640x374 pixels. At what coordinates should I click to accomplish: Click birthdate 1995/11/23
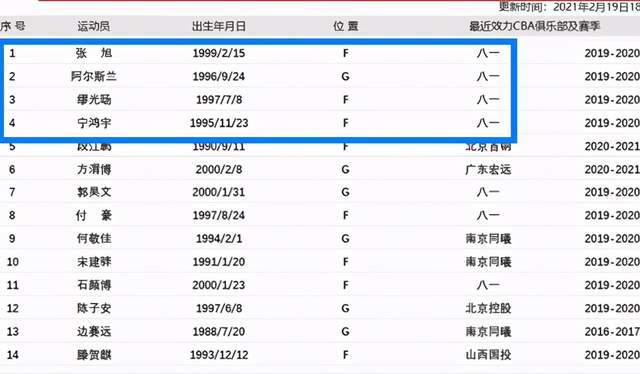pyautogui.click(x=219, y=123)
